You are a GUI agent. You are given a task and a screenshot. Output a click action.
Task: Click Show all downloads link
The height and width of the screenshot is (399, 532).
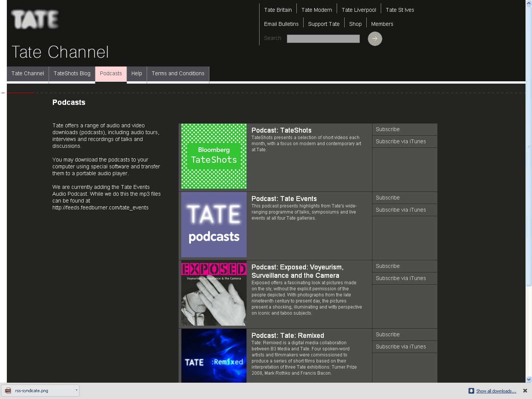click(x=496, y=391)
